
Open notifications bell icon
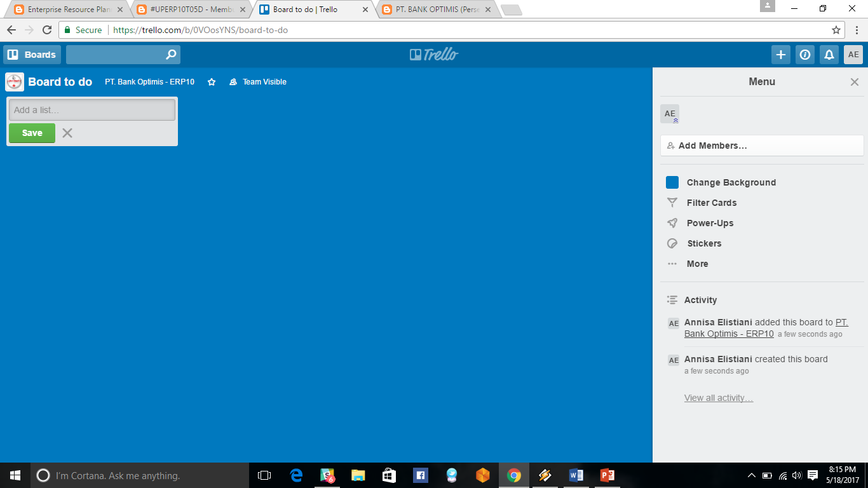(829, 55)
